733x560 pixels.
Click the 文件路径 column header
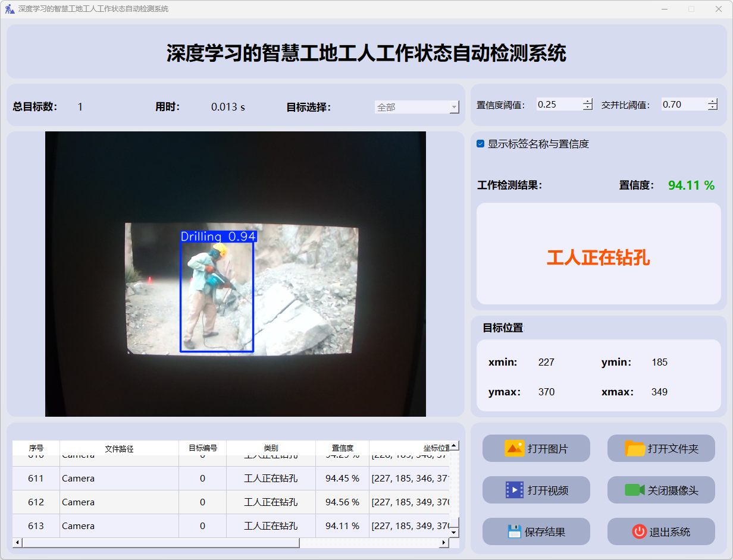tap(119, 448)
